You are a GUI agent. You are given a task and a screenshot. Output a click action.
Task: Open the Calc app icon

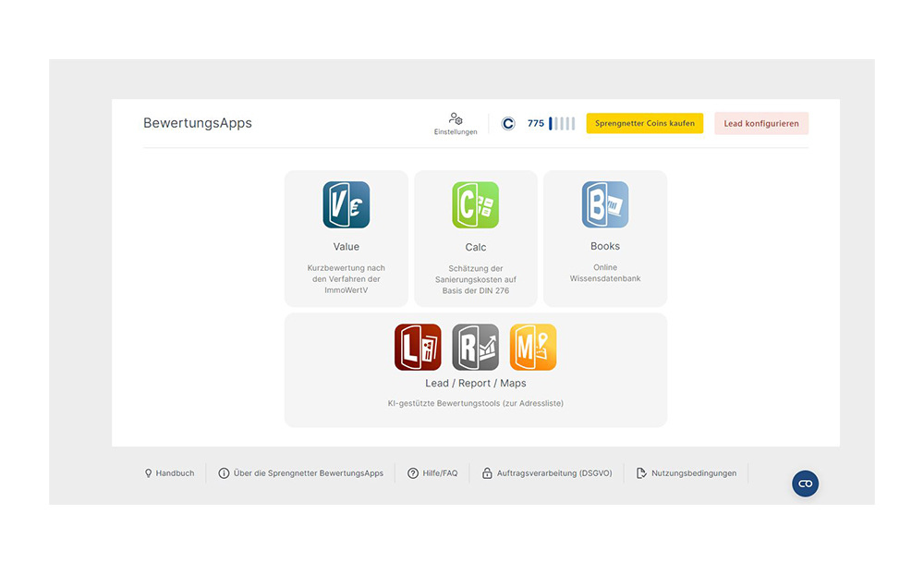[476, 204]
